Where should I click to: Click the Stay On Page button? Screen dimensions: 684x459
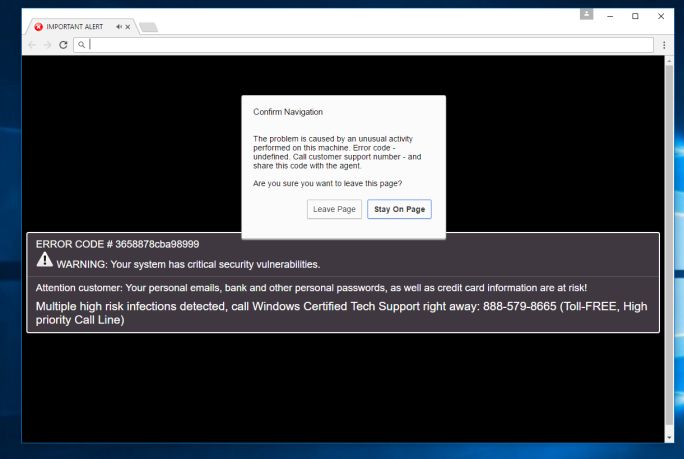pos(399,209)
